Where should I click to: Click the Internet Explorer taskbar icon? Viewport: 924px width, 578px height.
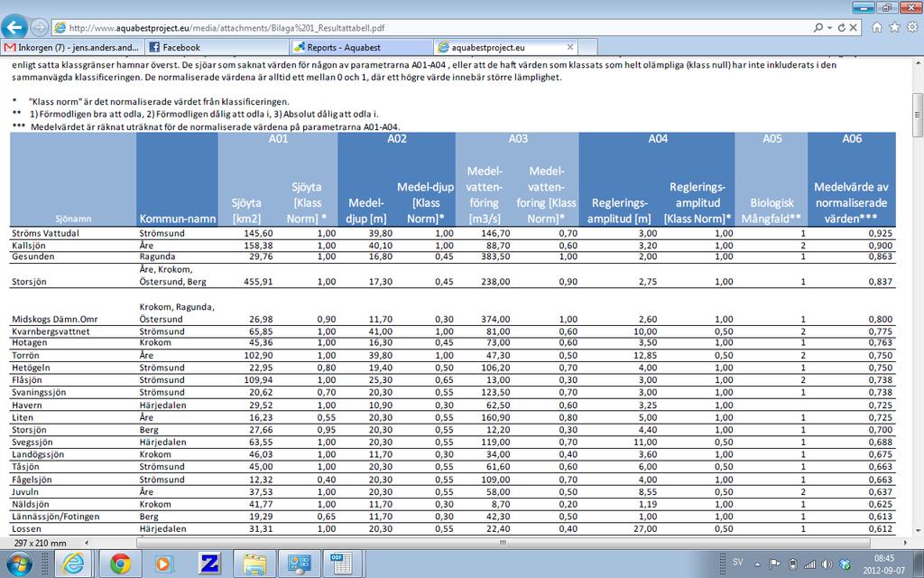click(73, 564)
